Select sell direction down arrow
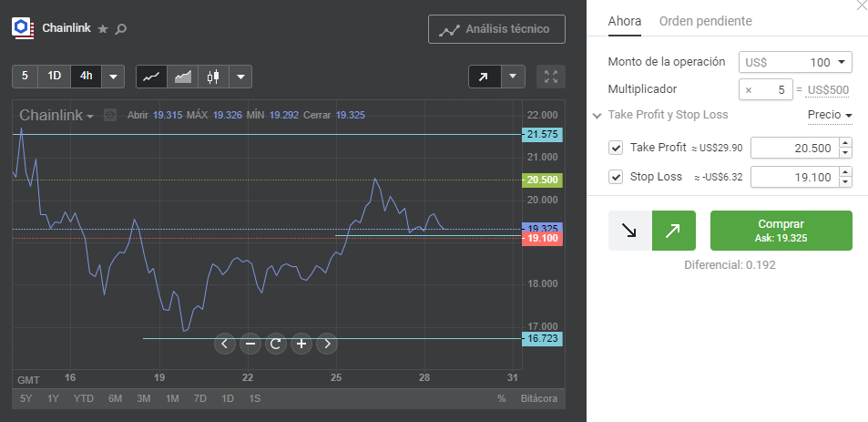868x422 pixels. [x=630, y=231]
